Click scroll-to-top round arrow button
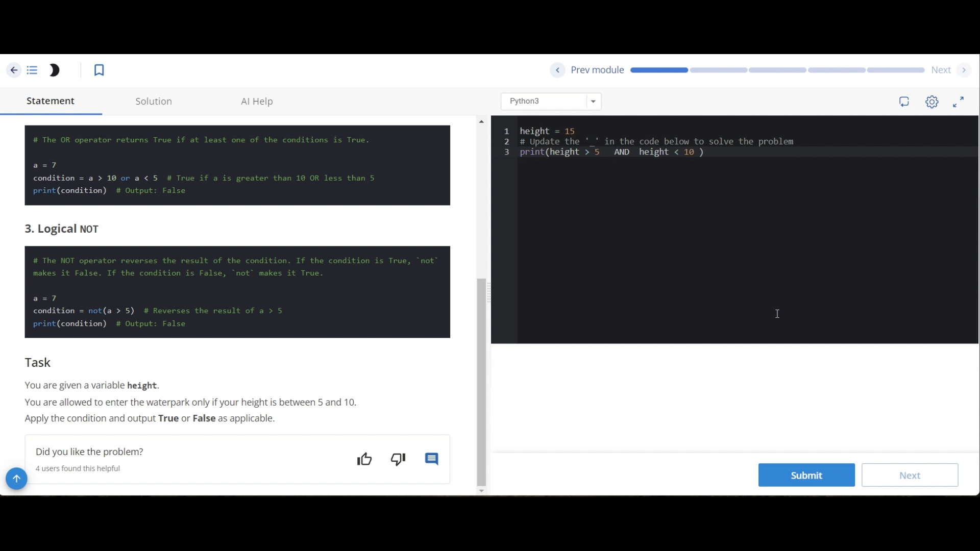The image size is (980, 551). pos(16,479)
